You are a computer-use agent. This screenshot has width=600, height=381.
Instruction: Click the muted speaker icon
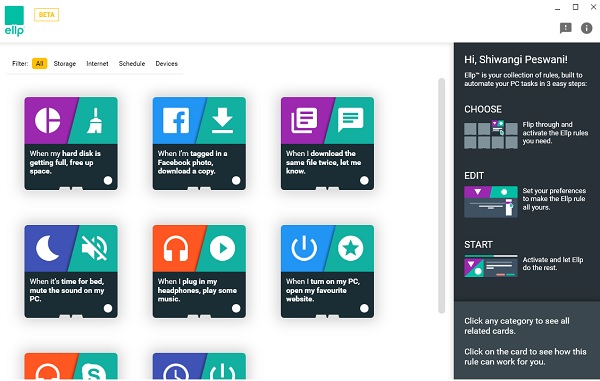click(x=95, y=248)
